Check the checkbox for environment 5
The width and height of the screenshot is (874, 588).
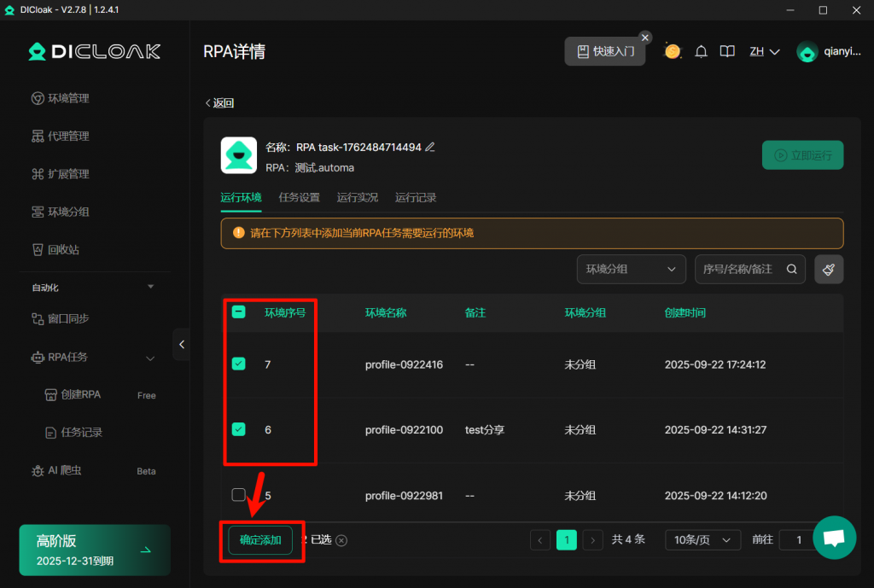(239, 495)
